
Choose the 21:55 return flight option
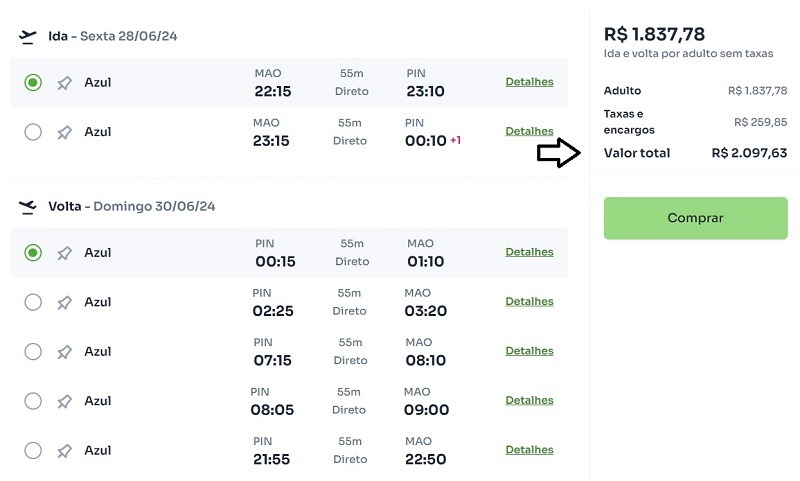click(33, 451)
